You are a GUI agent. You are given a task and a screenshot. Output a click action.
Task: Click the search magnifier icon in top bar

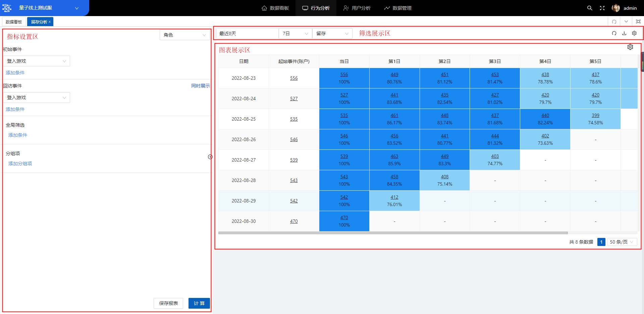(x=589, y=8)
